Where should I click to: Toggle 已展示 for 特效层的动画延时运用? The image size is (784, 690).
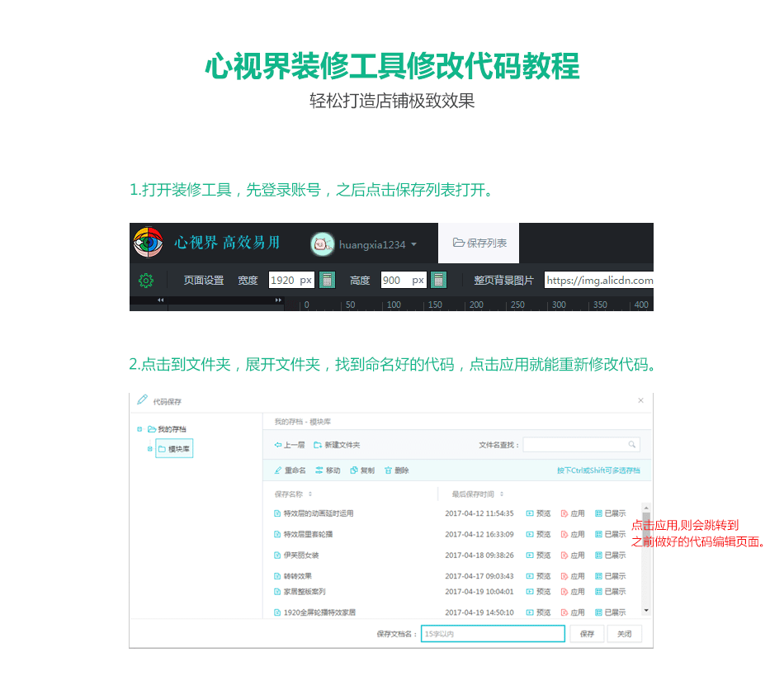[x=611, y=513]
